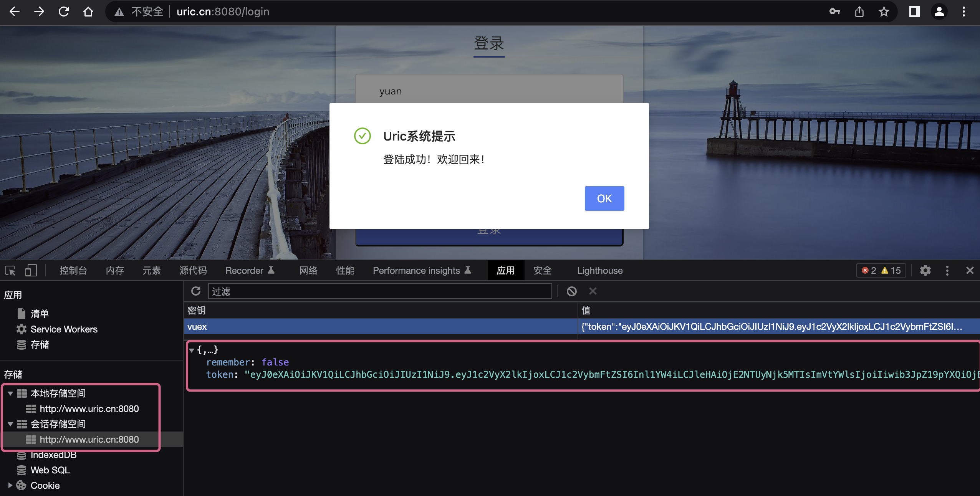Open the Cookie item label

[45, 486]
